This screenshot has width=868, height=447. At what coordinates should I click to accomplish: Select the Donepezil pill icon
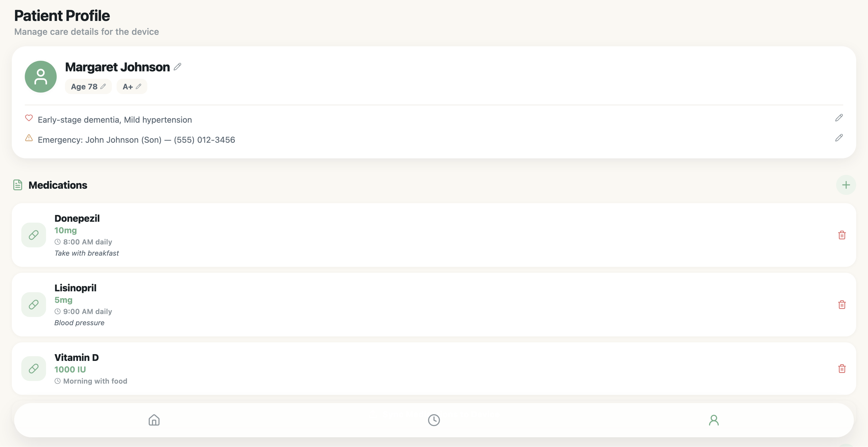coord(34,235)
